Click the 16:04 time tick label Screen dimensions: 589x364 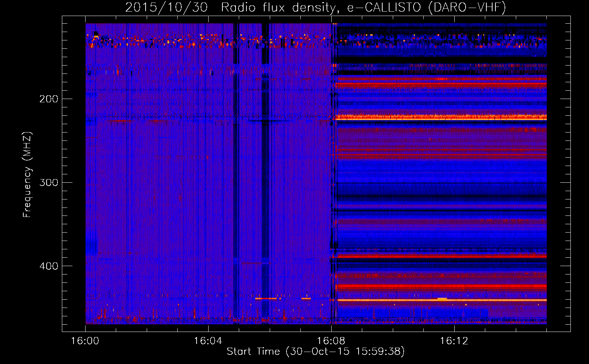tap(208, 341)
